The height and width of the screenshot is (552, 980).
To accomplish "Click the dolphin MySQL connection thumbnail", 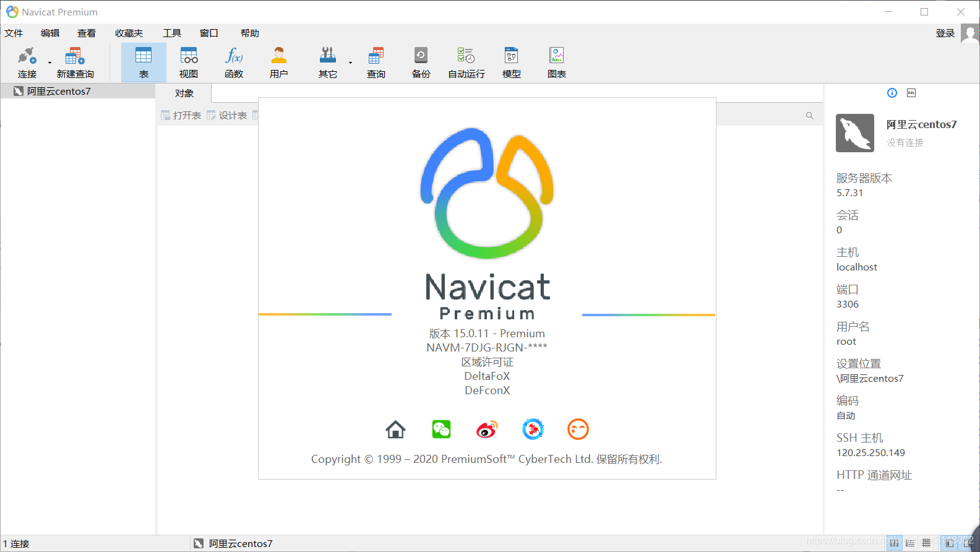I will pyautogui.click(x=855, y=133).
